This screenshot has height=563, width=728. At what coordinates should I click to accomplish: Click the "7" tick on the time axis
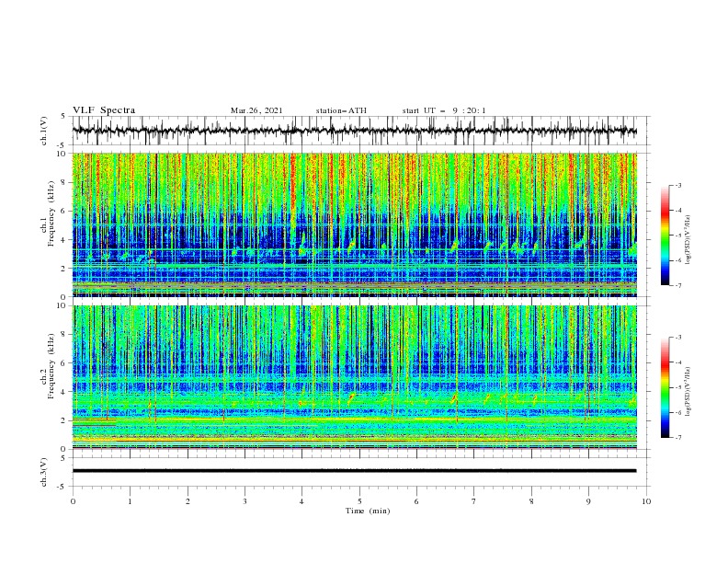click(474, 501)
